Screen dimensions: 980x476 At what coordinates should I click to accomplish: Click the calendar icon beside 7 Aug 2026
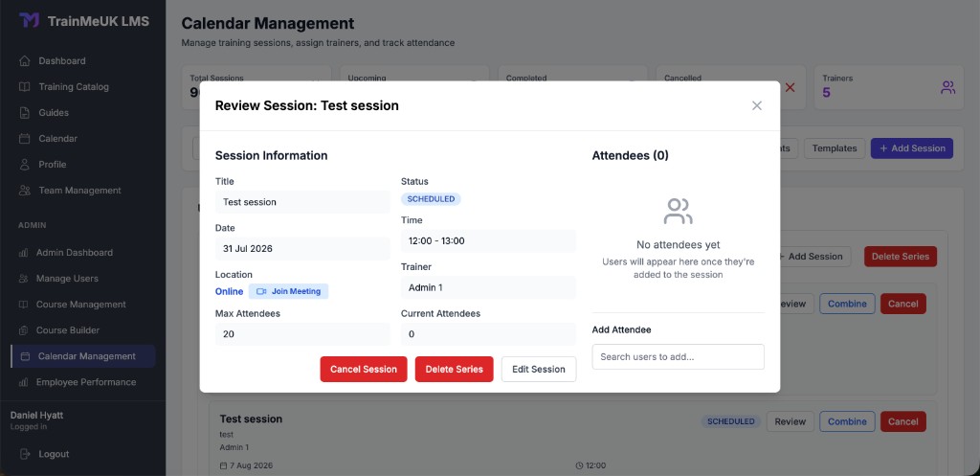(x=224, y=466)
